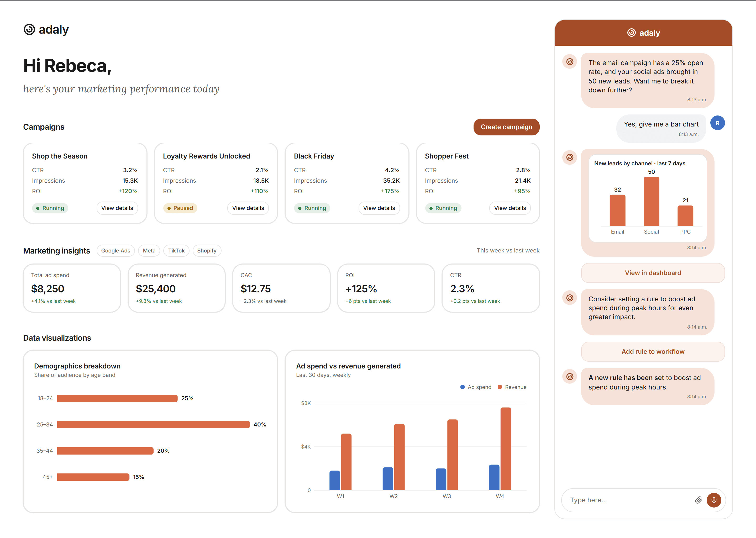Click bot avatar beside 'A new rule has been set'
756x538 pixels.
click(570, 376)
